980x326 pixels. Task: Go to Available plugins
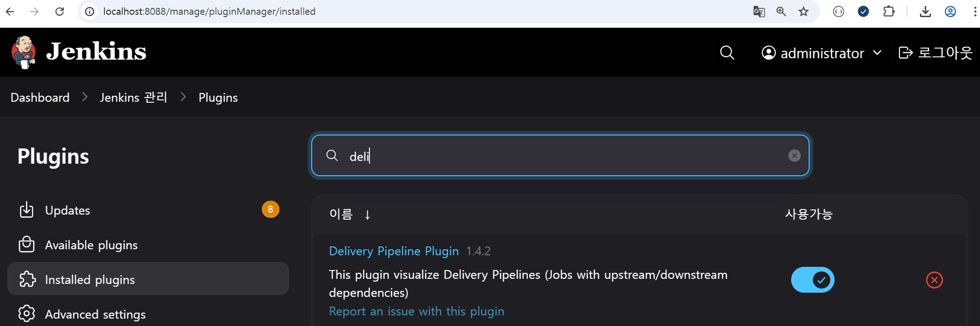pyautogui.click(x=91, y=245)
